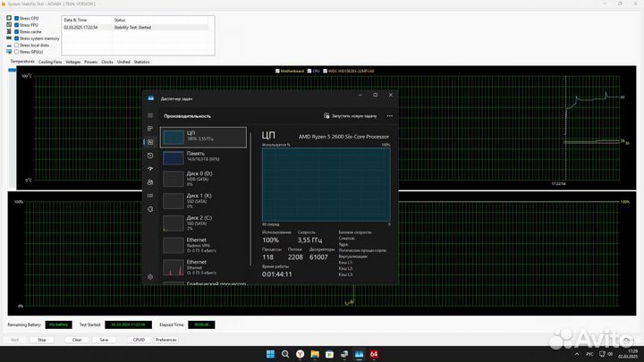Click Test Started date value field
Screen dimensions: 644x362
(x=128, y=324)
